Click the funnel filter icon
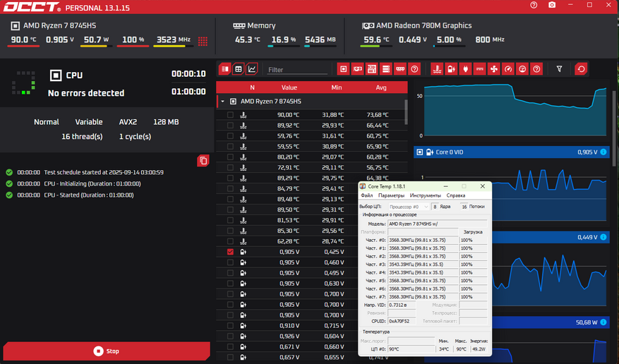 560,69
